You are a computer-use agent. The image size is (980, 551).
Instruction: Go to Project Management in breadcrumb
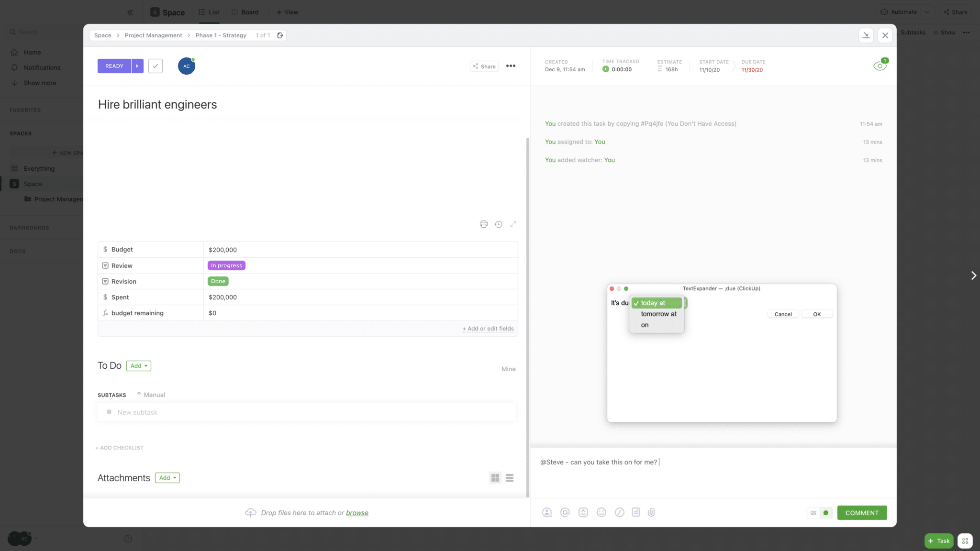(153, 35)
